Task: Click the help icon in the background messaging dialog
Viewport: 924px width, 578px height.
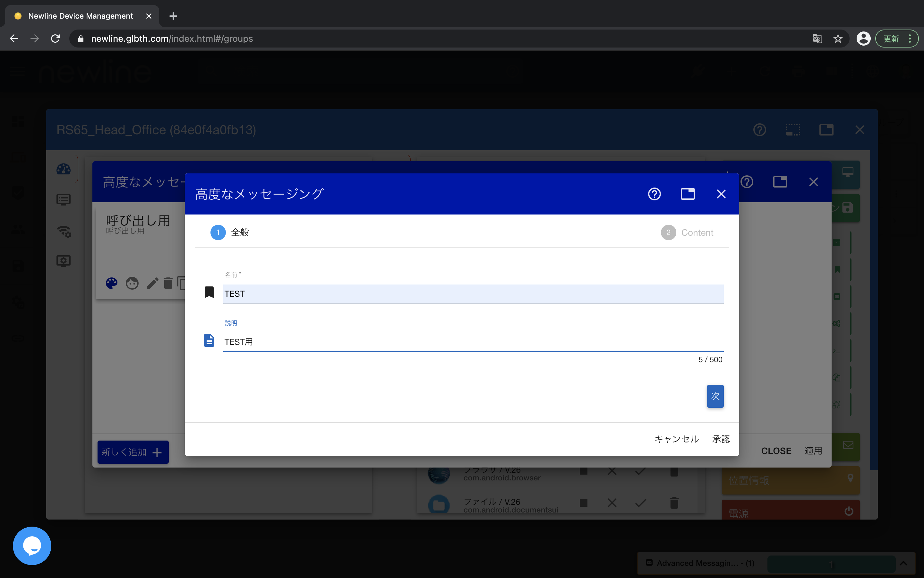Action: point(747,182)
